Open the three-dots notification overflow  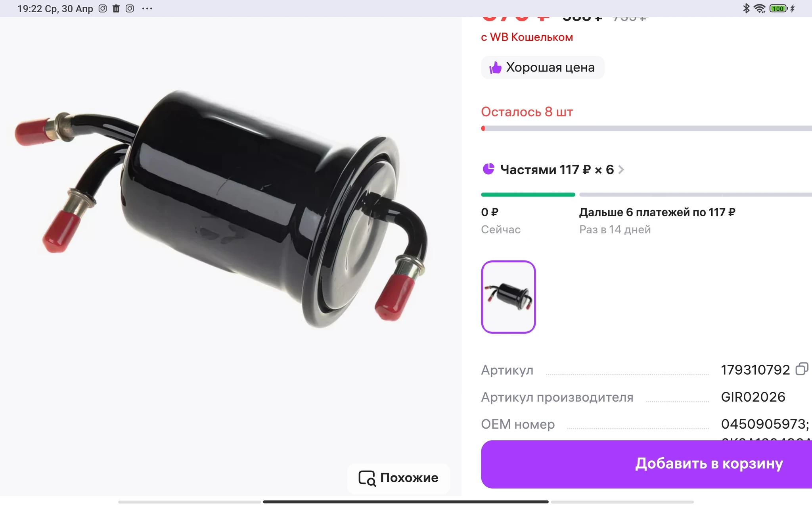(147, 8)
